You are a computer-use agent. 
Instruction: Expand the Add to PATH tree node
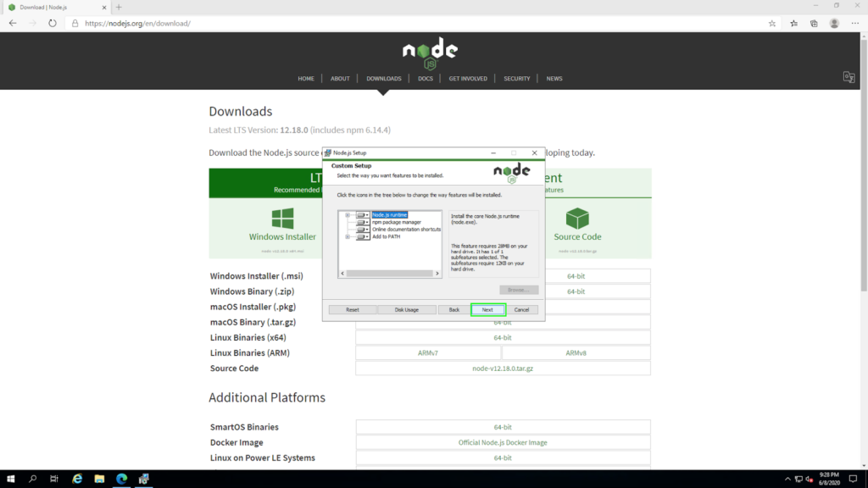pos(348,236)
